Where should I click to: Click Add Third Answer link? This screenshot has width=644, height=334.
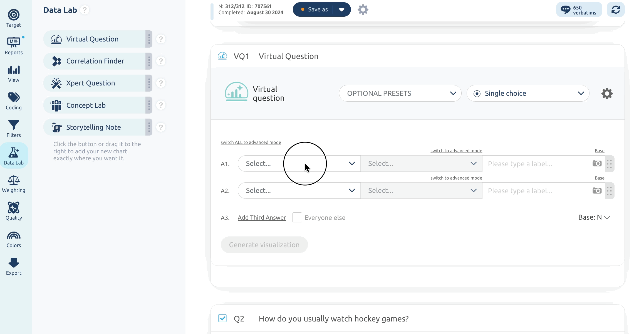(x=262, y=217)
